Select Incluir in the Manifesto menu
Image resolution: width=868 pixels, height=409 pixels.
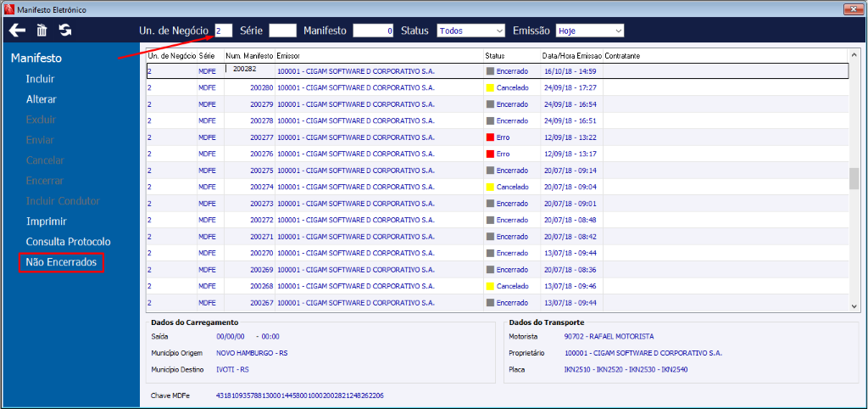(x=41, y=79)
